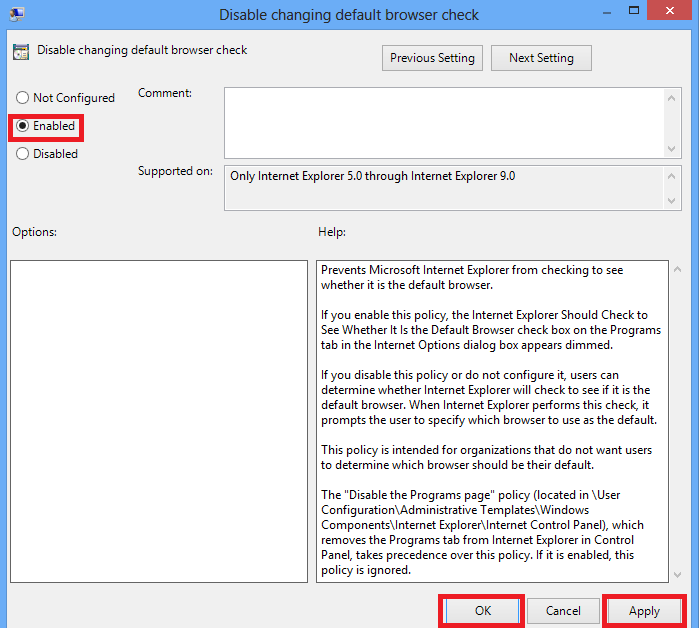Image resolution: width=699 pixels, height=628 pixels.
Task: Apply the policy changes
Action: click(x=644, y=611)
